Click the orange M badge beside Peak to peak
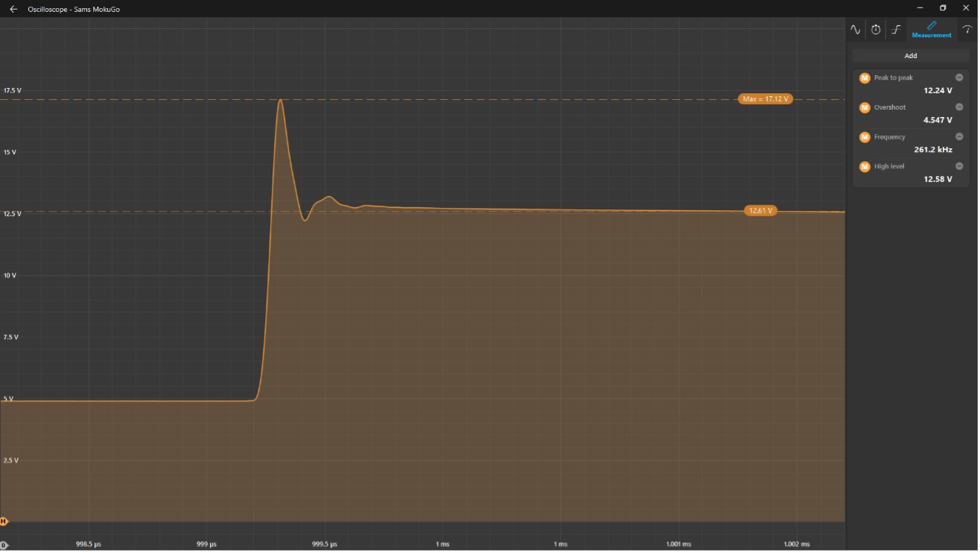Image resolution: width=980 pixels, height=553 pixels. [x=865, y=78]
